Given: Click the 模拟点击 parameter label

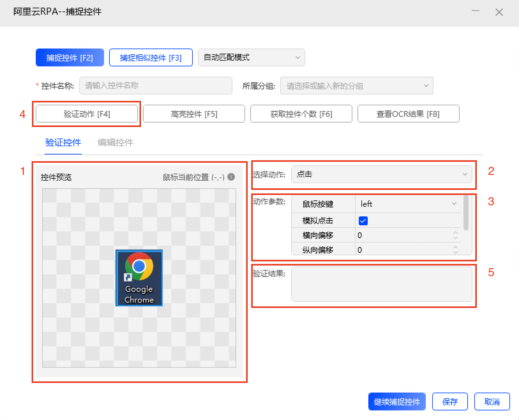Looking at the screenshot, I should point(318,221).
